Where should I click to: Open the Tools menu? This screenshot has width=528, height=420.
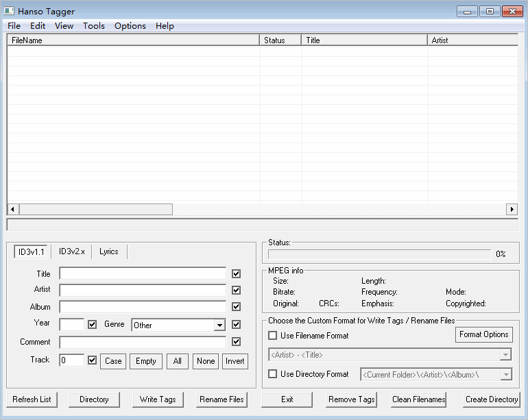click(x=94, y=26)
